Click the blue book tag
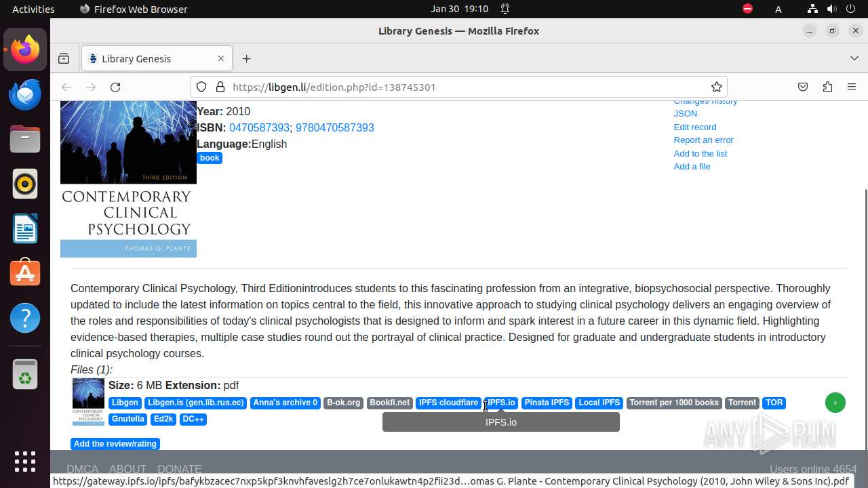This screenshot has height=488, width=868. coord(210,158)
